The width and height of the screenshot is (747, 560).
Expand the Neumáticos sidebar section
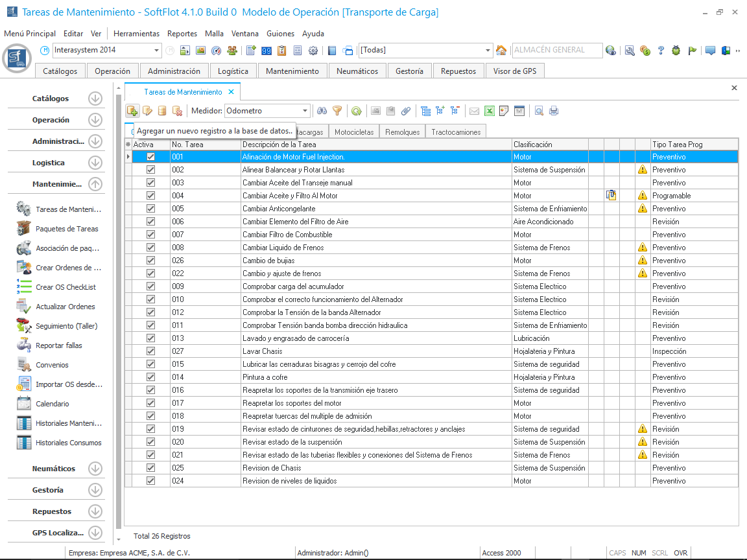95,469
